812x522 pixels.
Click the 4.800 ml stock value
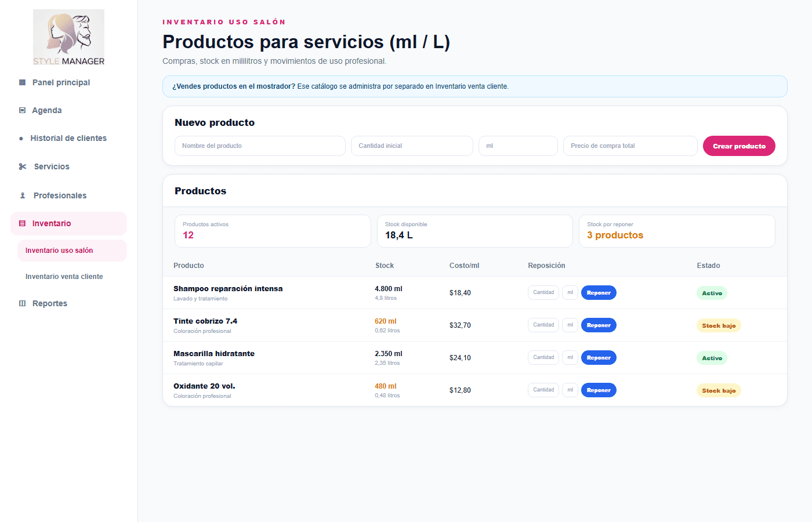pyautogui.click(x=389, y=288)
